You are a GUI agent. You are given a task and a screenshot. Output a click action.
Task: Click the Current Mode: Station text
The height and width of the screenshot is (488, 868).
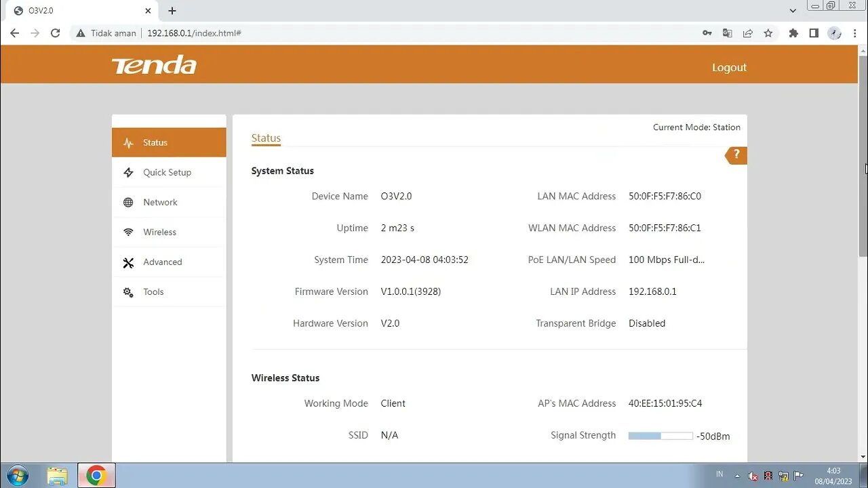pos(696,127)
